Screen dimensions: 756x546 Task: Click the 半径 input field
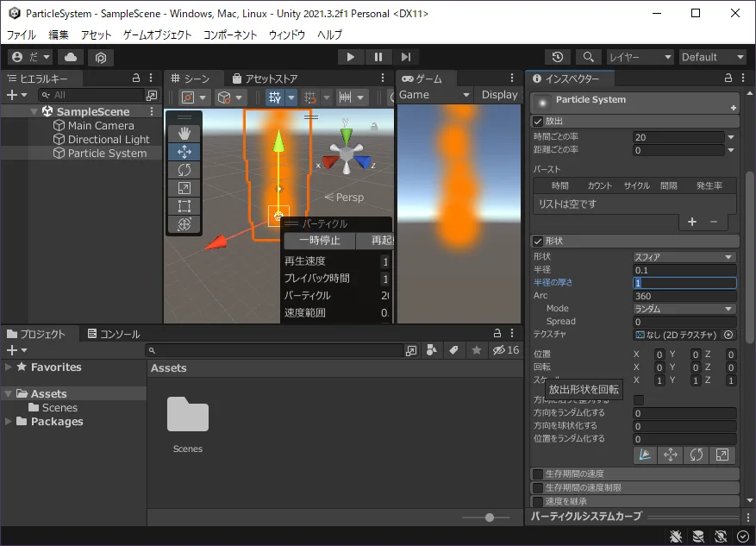click(x=684, y=270)
